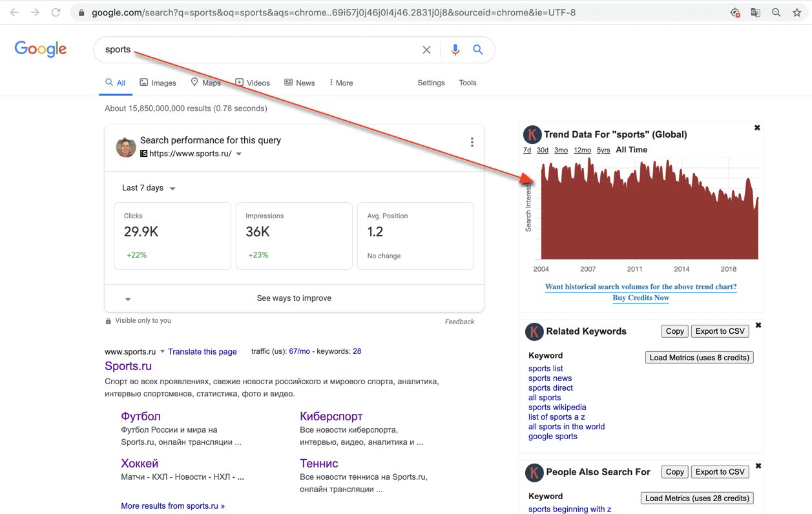This screenshot has height=514, width=812.
Task: Reload the page with the refresh icon
Action: point(56,12)
